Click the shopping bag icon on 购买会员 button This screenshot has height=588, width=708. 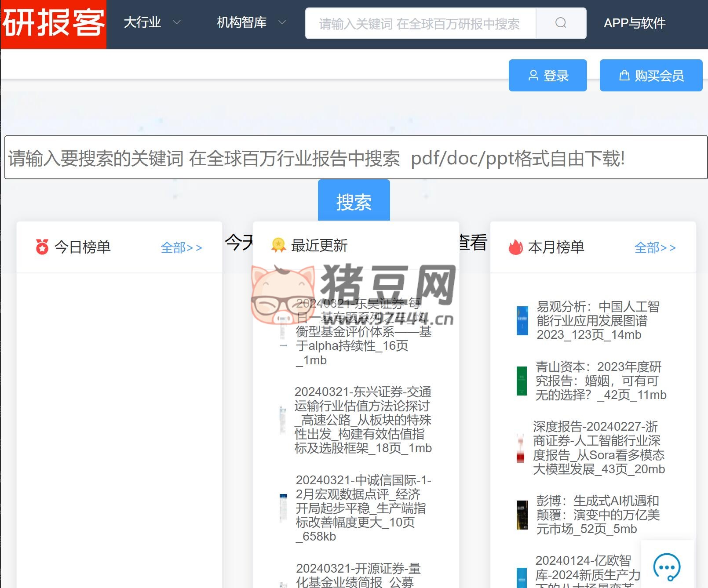[624, 75]
